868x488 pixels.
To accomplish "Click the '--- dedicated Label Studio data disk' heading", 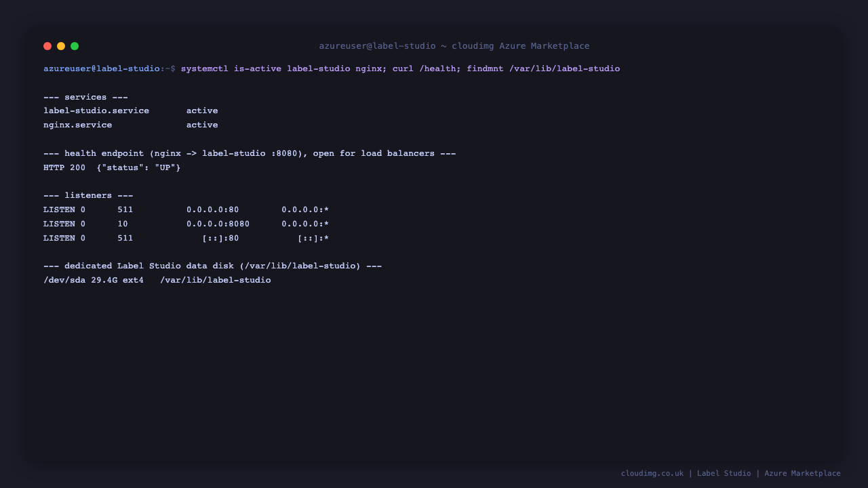I will pos(212,266).
